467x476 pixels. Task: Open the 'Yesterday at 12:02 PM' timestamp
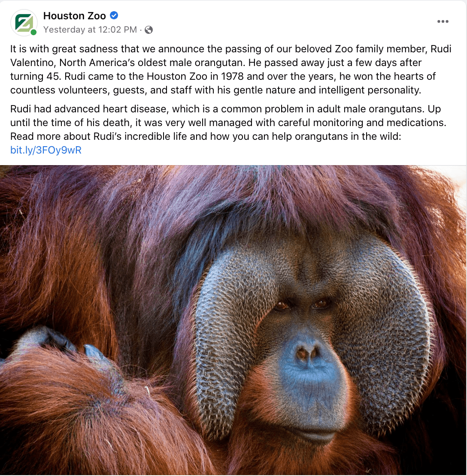(x=90, y=30)
